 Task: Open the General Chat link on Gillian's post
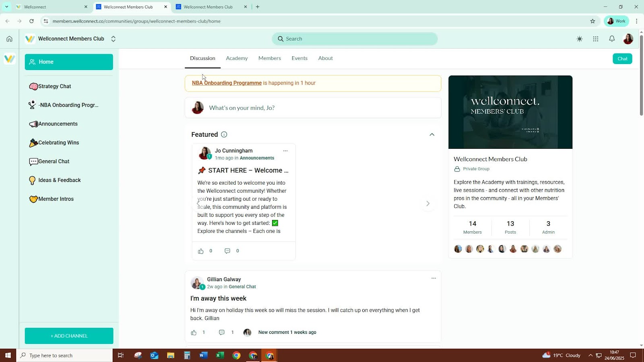click(242, 287)
